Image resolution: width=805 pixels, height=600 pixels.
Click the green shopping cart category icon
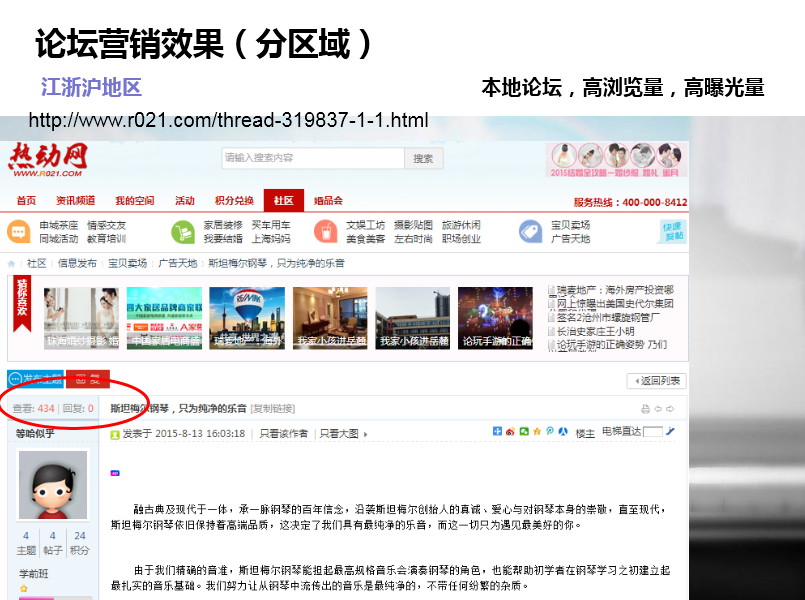[x=183, y=232]
